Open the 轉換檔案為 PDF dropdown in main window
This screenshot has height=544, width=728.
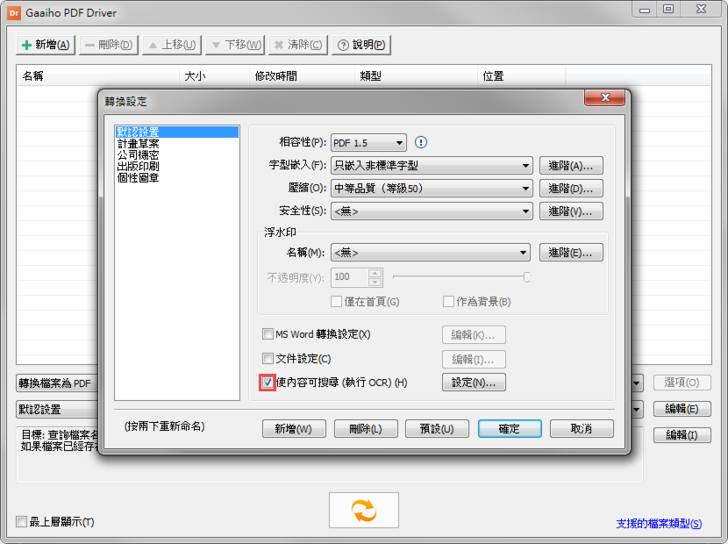coord(636,383)
